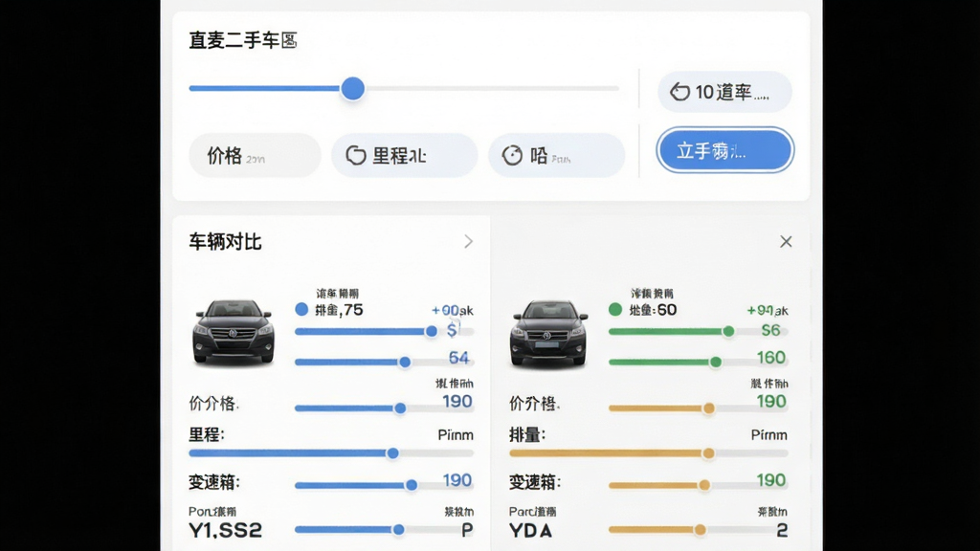Viewport: 980px width, 551px height.
Task: Adjust the slider beside Y1,SS2
Action: (384, 530)
